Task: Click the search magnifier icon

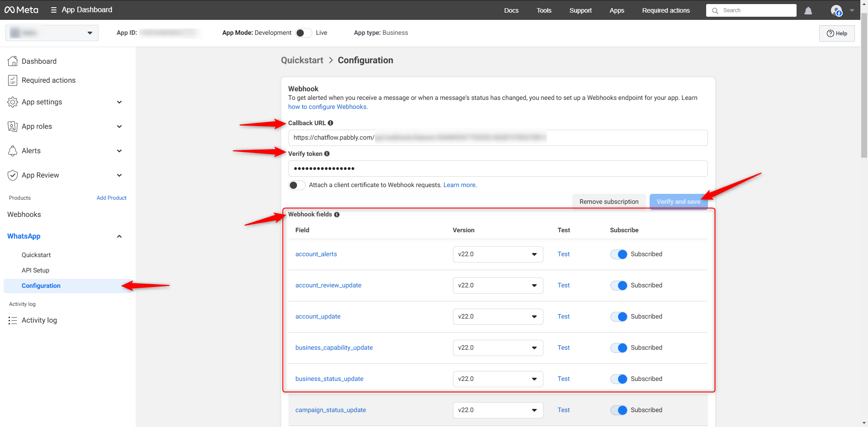Action: click(x=715, y=10)
